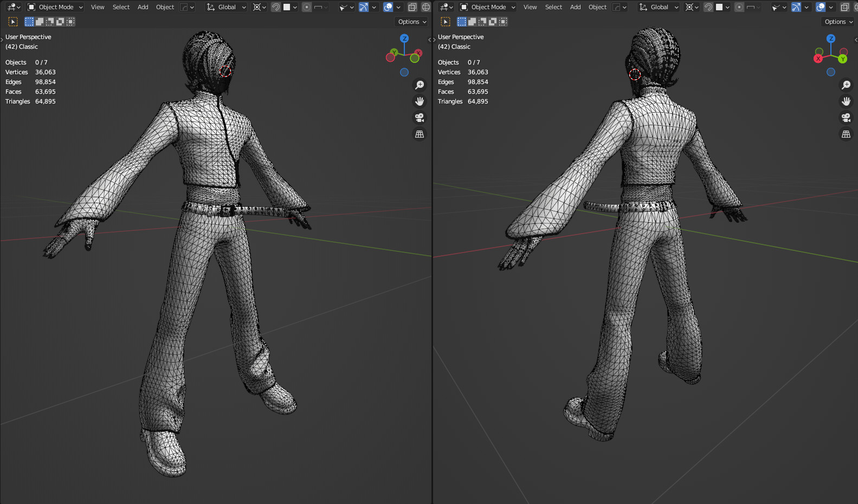Select the Select Box tool in right viewport
The image size is (858, 504).
pos(446,22)
